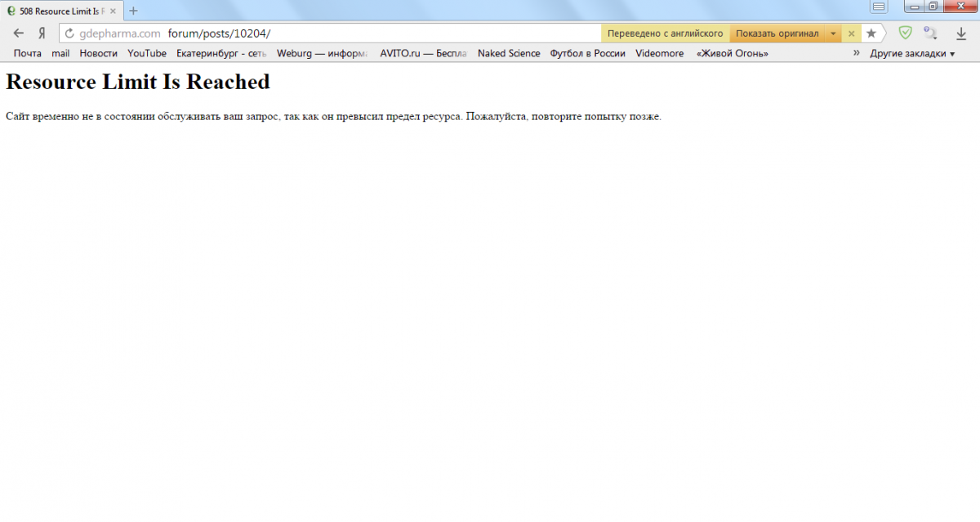The width and height of the screenshot is (980, 522).
Task: Reload the page with the refresh icon
Action: 69,33
